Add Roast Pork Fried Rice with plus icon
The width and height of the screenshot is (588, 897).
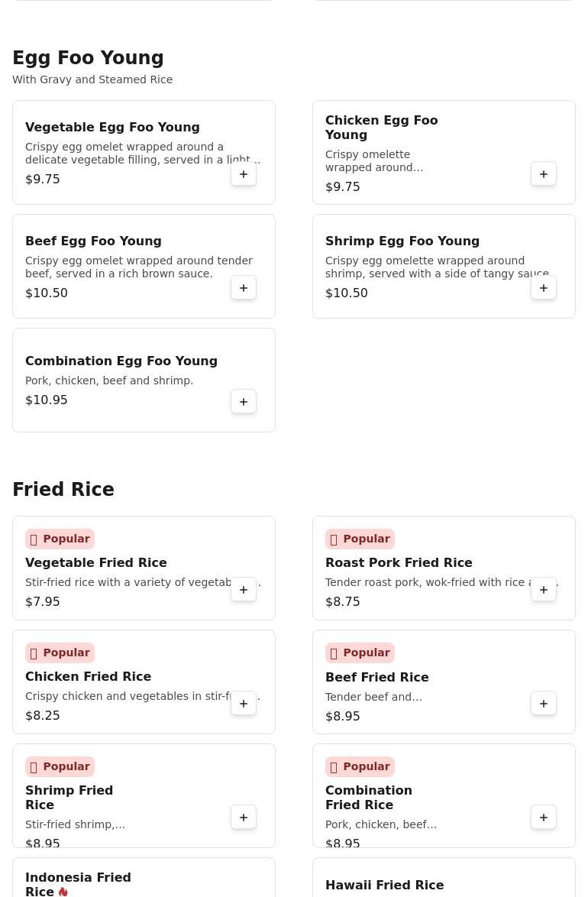pos(544,590)
